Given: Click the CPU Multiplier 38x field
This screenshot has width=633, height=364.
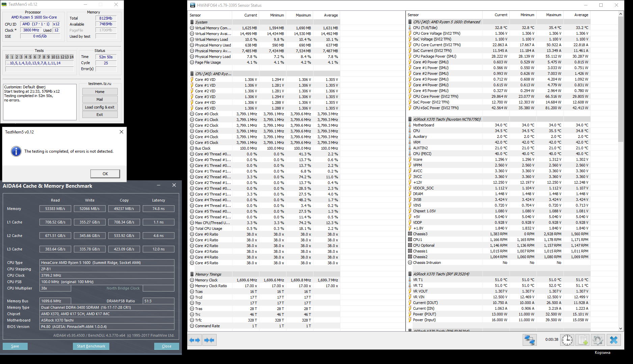Looking at the screenshot, I should pos(55,288).
